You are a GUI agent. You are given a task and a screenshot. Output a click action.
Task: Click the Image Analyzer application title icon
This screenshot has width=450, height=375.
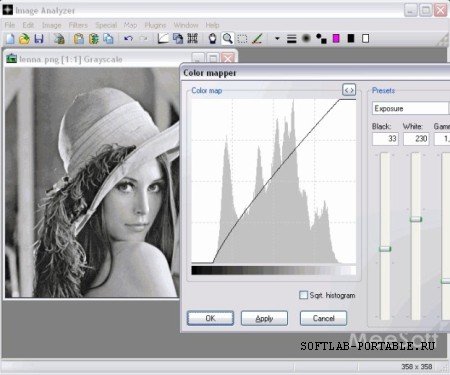(7, 10)
